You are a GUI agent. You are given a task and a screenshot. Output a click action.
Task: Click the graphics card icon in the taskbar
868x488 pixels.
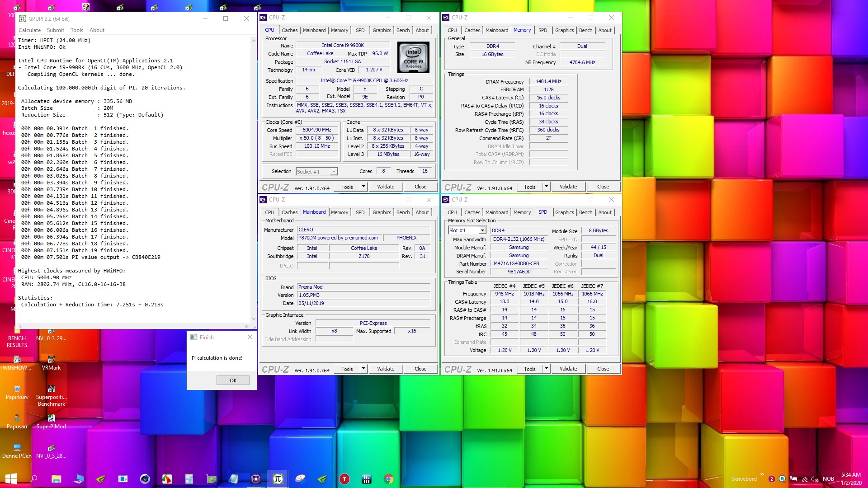(x=212, y=479)
